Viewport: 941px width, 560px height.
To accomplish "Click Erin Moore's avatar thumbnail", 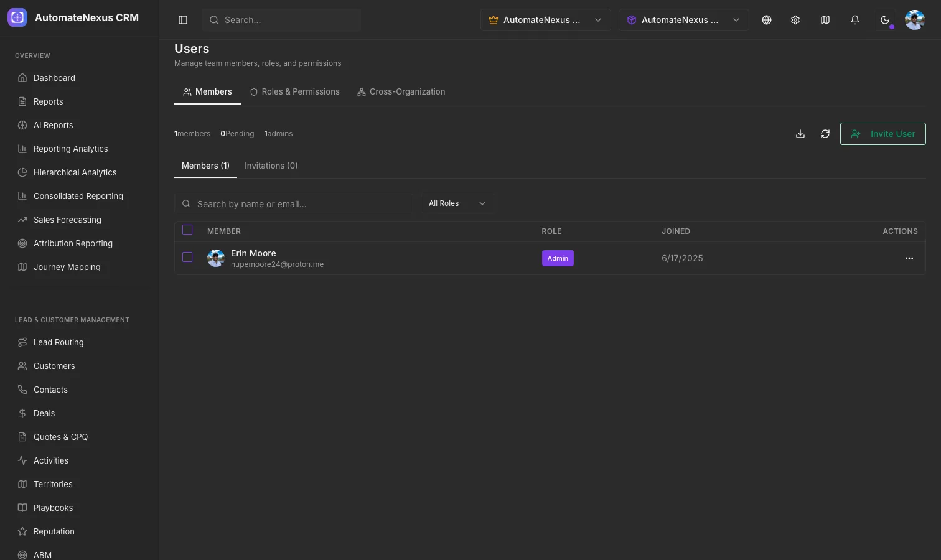I will (216, 258).
